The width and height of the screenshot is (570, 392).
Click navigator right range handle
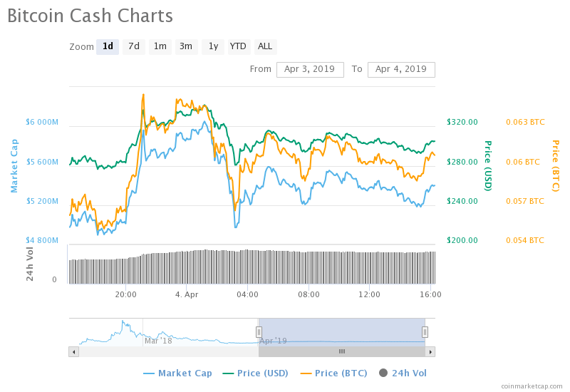click(x=425, y=331)
